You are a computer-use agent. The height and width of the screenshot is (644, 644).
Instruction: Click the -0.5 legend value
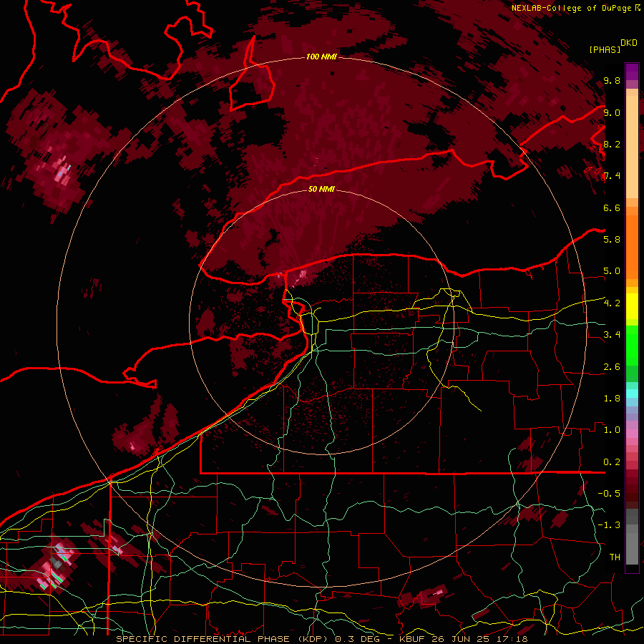click(x=609, y=494)
